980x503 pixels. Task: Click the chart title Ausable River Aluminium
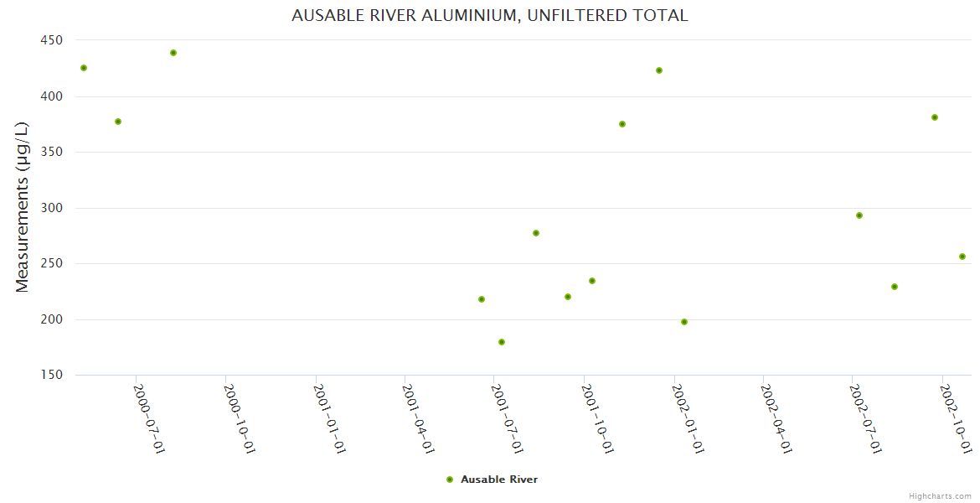tap(489, 16)
